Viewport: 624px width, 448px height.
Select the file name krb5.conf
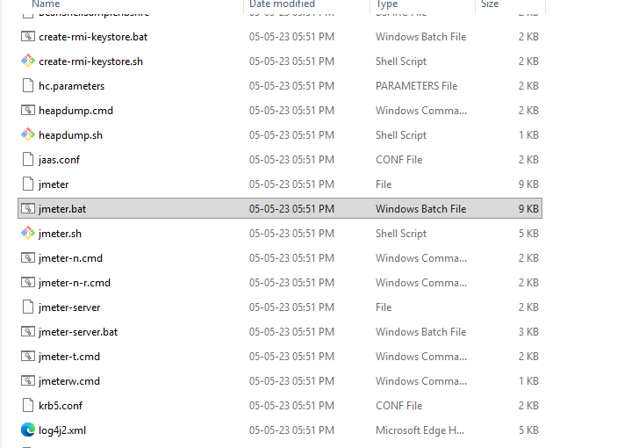click(60, 406)
